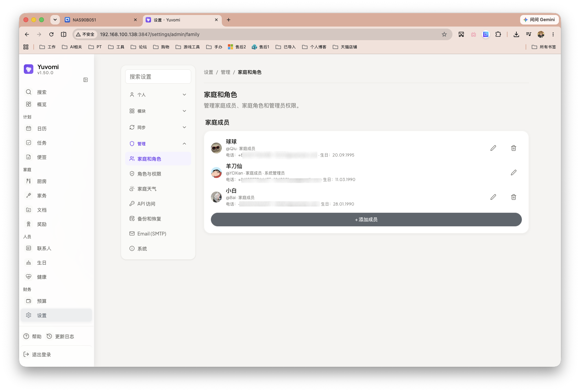Collapse the 管理 settings section
Image resolution: width=580 pixels, height=392 pixels.
click(158, 144)
